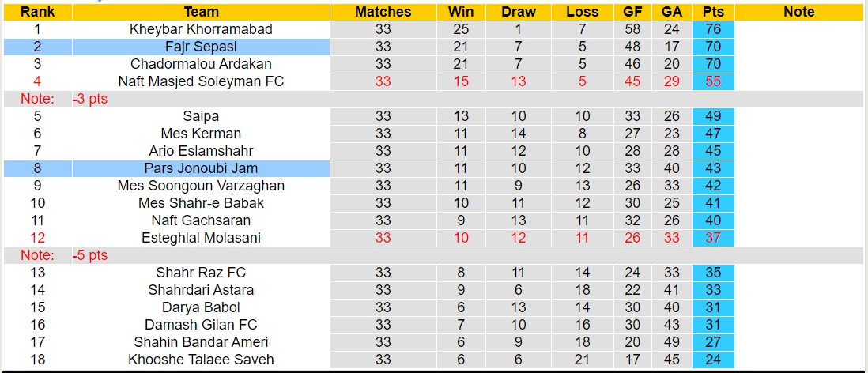Click Kheybar Khorramabad's 76 points cell

[x=712, y=29]
